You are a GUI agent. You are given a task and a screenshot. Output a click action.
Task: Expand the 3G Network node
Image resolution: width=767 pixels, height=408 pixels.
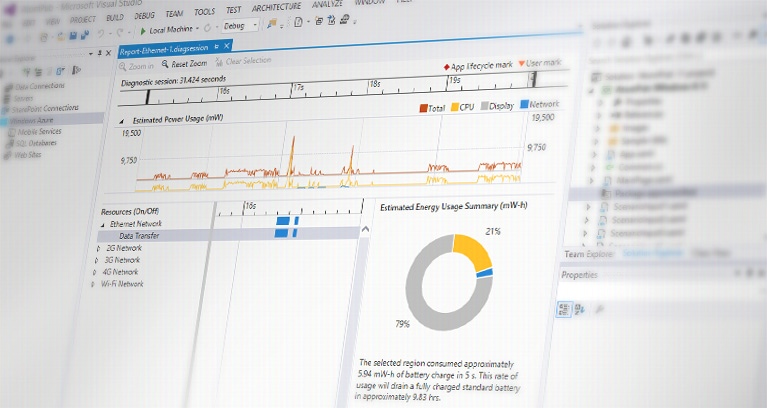click(96, 261)
